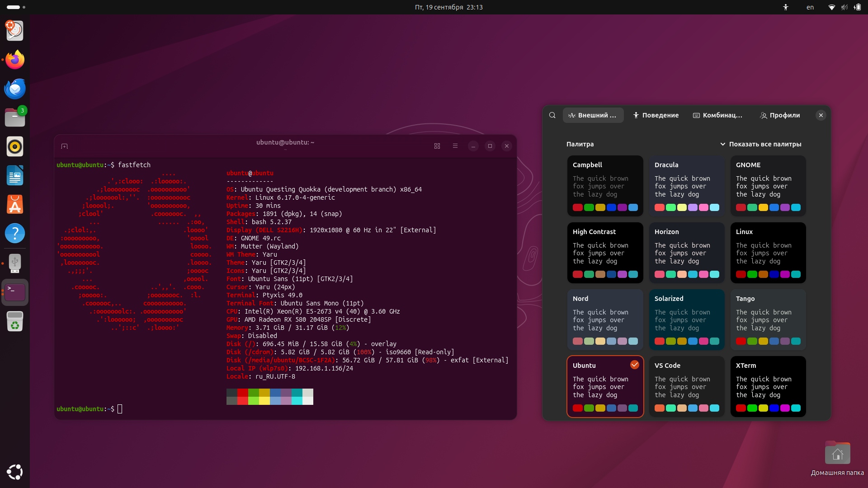Show applications via the Ubuntu logo button
Screen dimensions: 868x488
click(15, 472)
